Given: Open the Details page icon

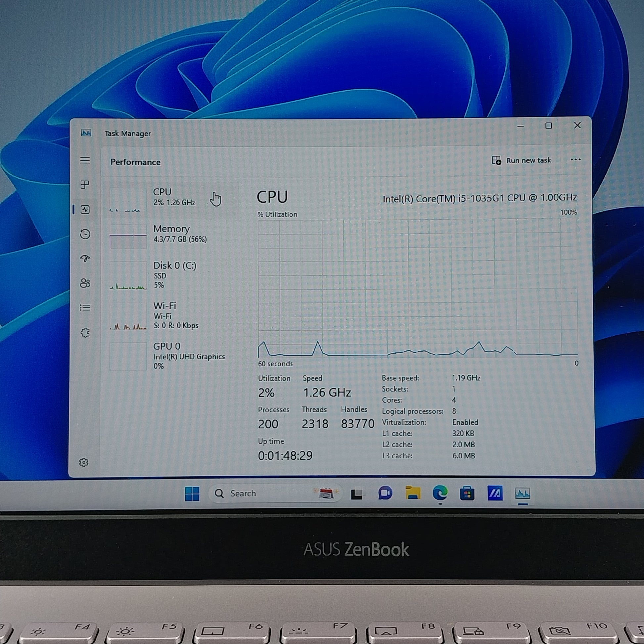Looking at the screenshot, I should [85, 307].
